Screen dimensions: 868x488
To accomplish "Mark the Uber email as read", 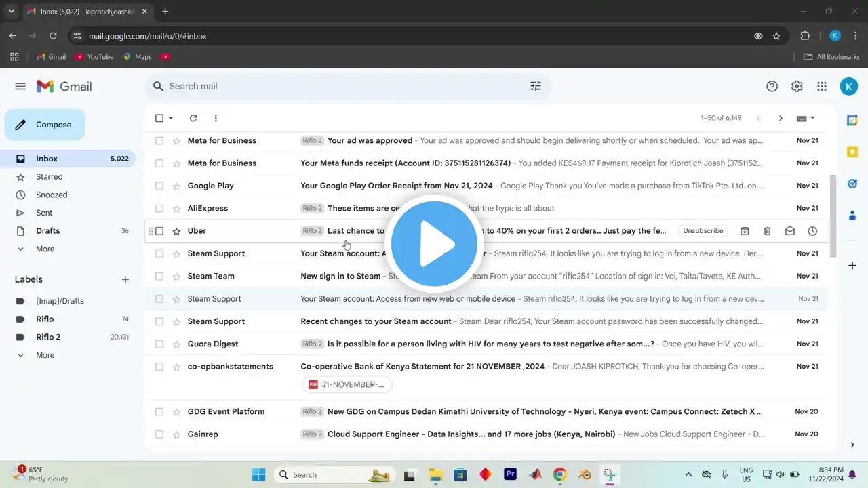I will 790,231.
